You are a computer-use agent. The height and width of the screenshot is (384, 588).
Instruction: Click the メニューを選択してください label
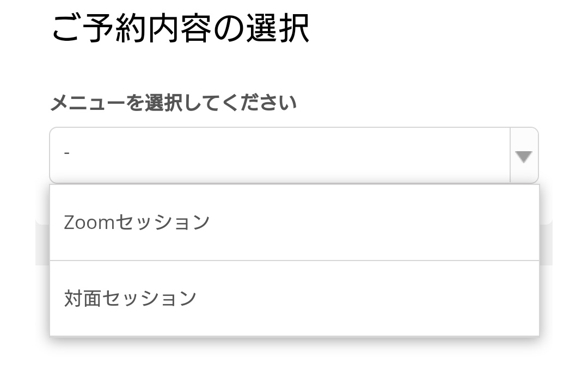173,103
